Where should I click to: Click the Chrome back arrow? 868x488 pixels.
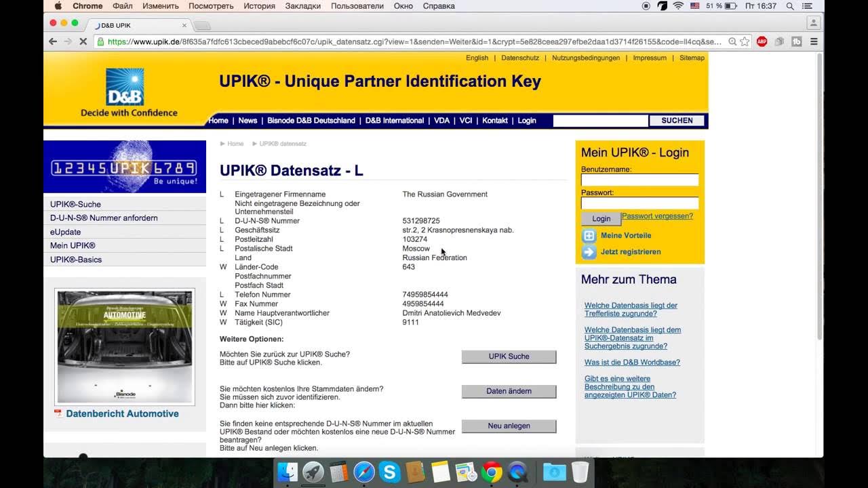point(53,41)
